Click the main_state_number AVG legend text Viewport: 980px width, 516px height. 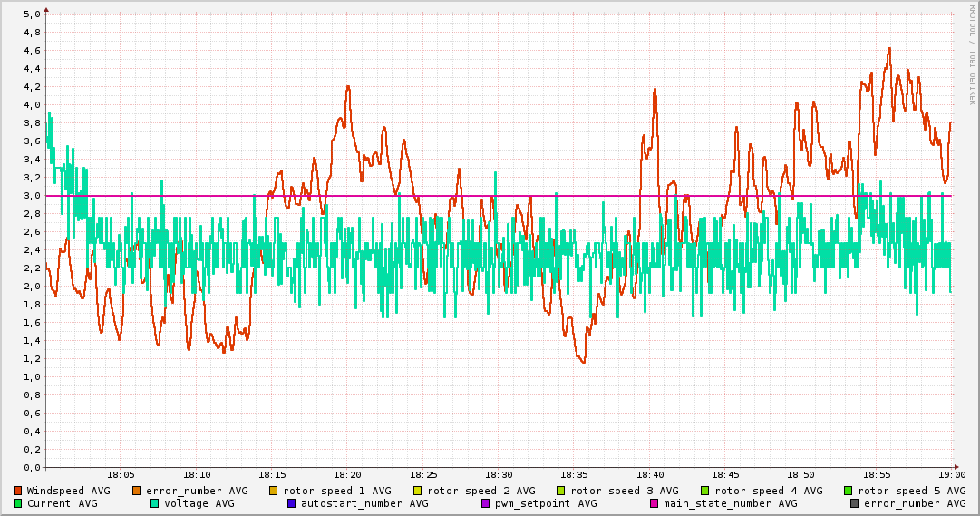click(730, 503)
